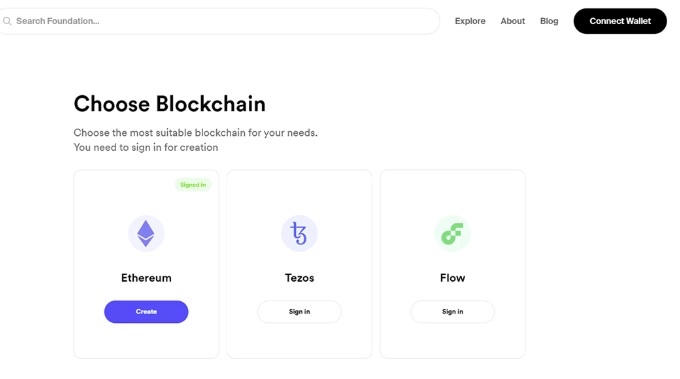Click Sign in under Tezos

point(299,311)
